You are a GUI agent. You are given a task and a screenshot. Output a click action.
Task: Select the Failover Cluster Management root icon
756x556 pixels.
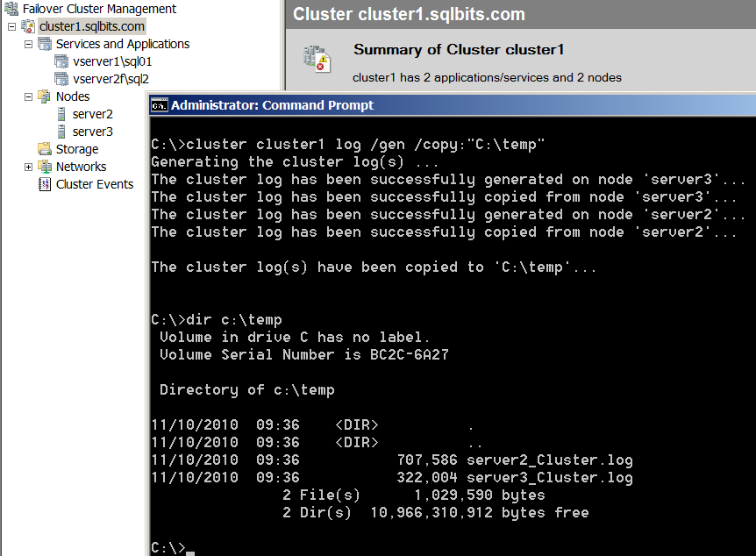pyautogui.click(x=11, y=9)
